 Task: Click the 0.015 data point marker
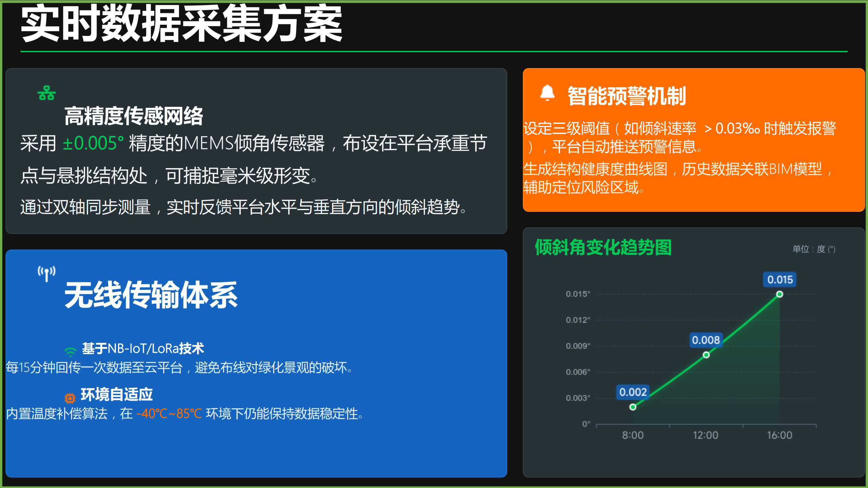tap(780, 294)
